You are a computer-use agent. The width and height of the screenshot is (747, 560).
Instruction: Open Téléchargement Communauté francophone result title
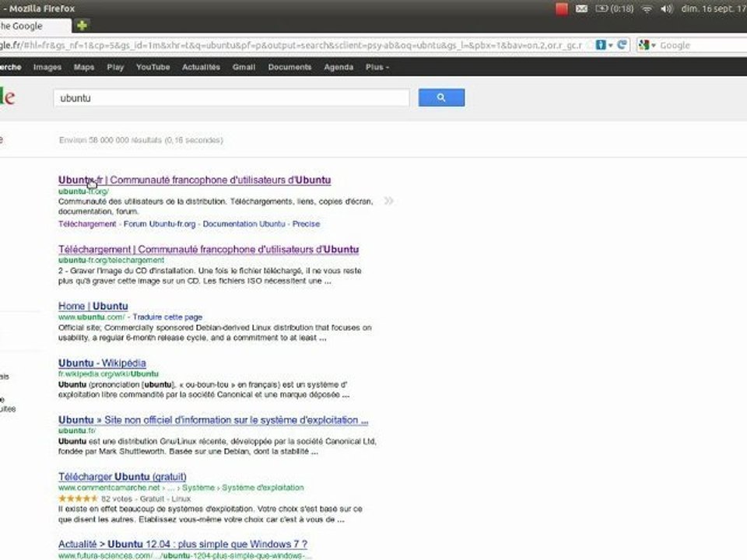tap(209, 250)
